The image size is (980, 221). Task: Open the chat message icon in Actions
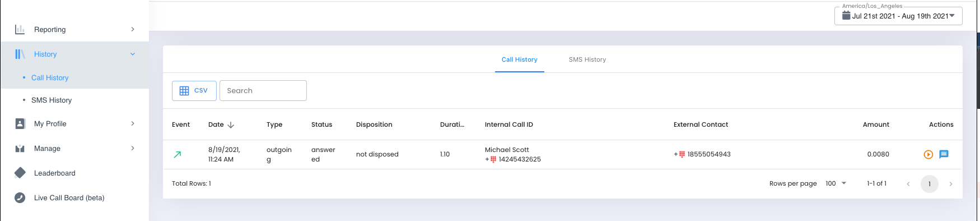point(944,154)
